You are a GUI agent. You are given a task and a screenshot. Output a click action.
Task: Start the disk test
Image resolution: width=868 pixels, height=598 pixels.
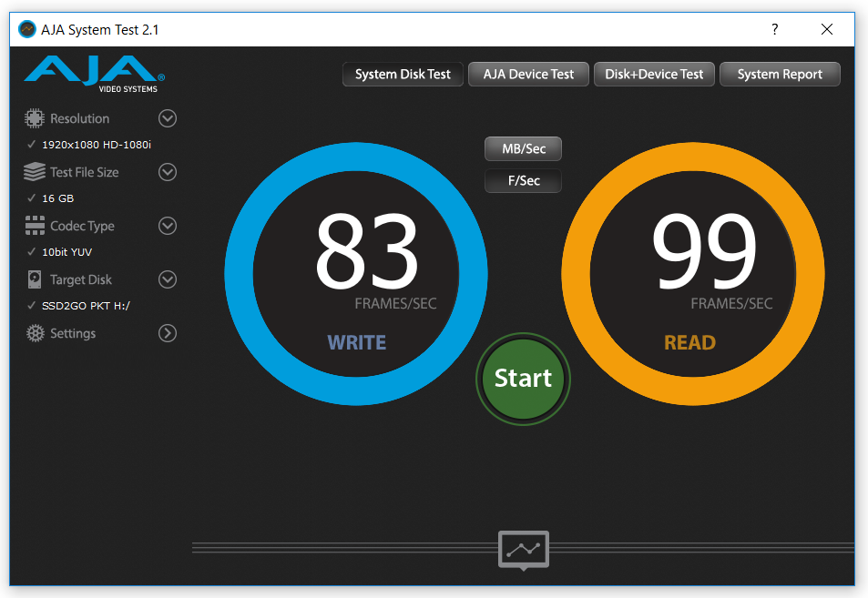[523, 379]
